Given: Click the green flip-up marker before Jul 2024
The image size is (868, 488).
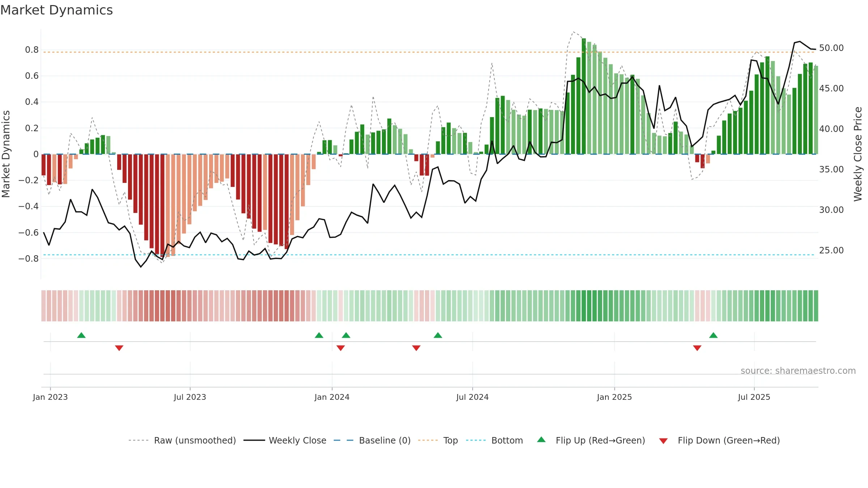Looking at the screenshot, I should coord(438,335).
